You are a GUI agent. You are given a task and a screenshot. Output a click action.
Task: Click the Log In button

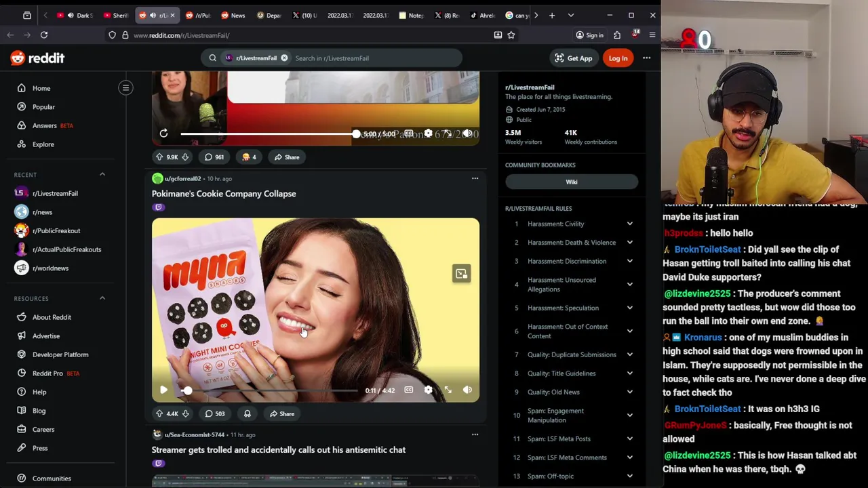[x=618, y=58]
